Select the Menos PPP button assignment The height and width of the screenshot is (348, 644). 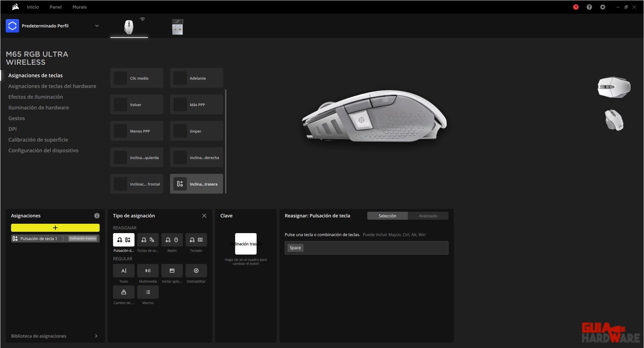pyautogui.click(x=137, y=131)
